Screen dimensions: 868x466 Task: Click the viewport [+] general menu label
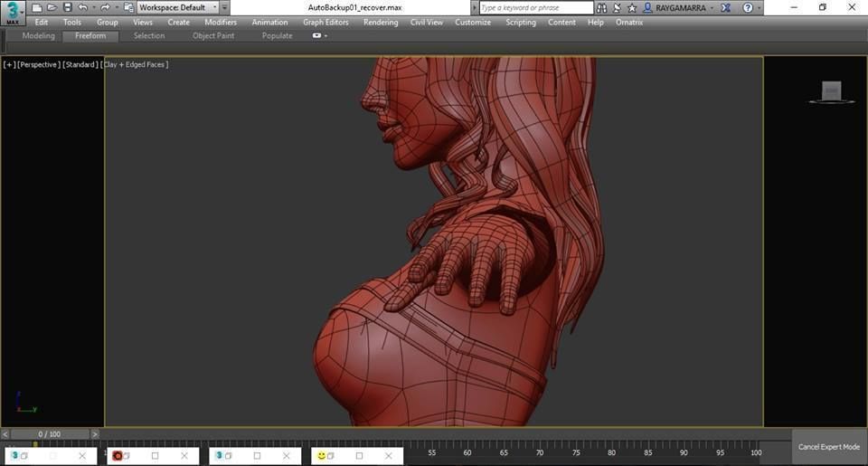[x=9, y=64]
